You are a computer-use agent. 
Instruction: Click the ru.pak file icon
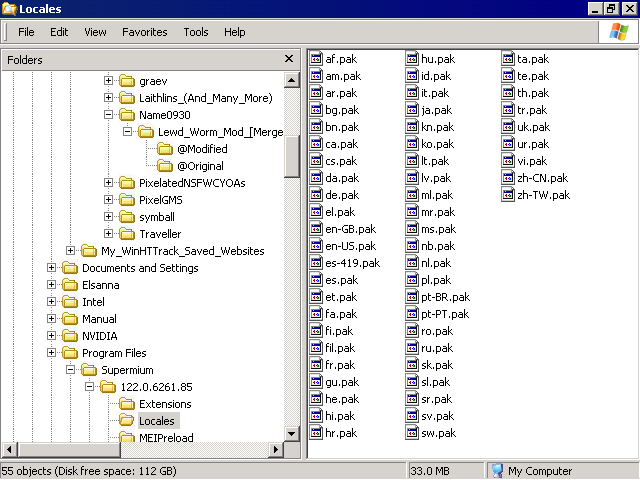[412, 348]
